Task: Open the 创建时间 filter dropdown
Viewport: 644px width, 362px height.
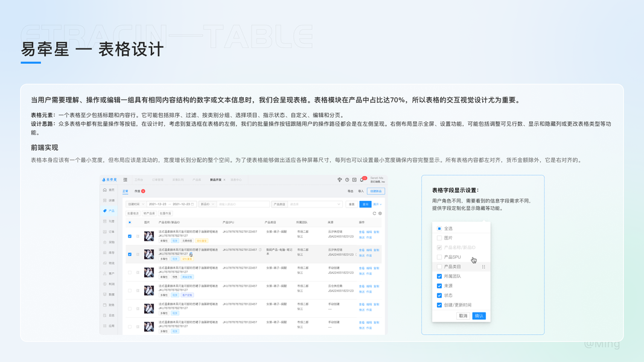Action: point(136,204)
